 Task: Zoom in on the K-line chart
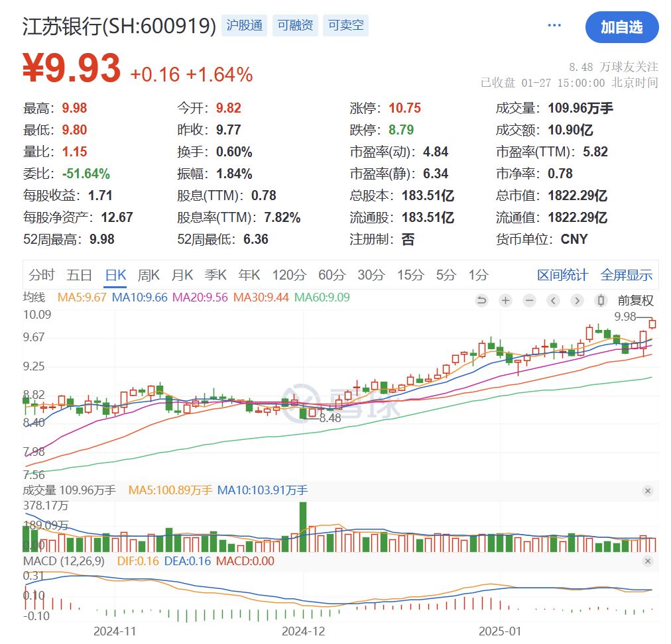(x=505, y=300)
